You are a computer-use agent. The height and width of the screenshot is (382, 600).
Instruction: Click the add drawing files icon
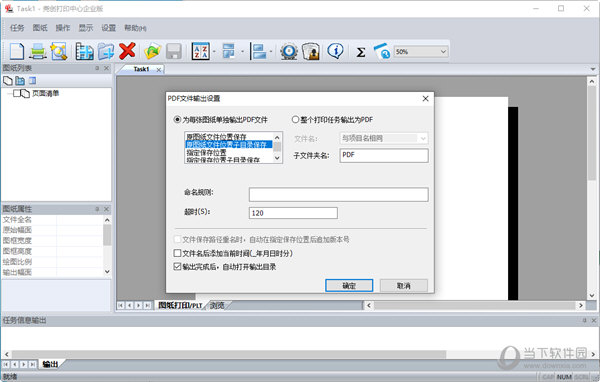pyautogui.click(x=84, y=51)
